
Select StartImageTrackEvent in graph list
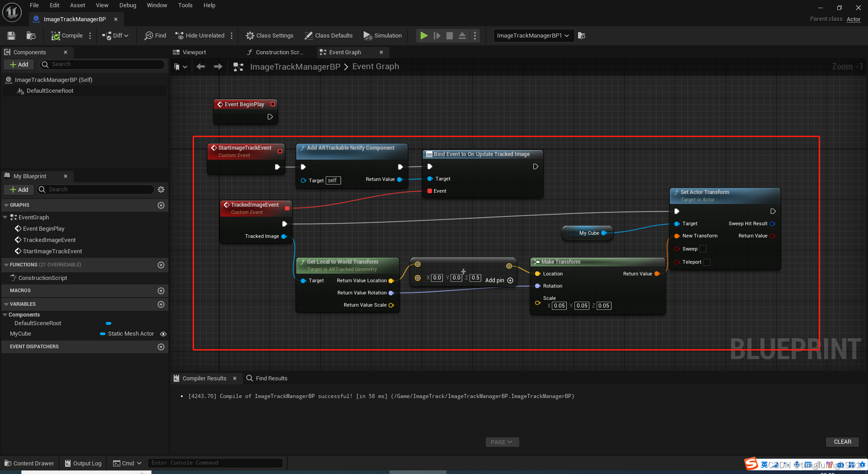coord(52,251)
